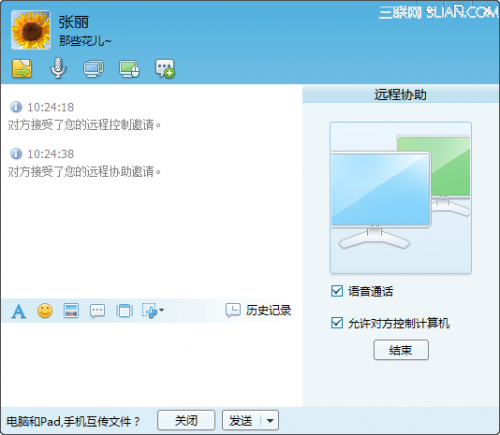Click the speech bubble quick-reply icon

[97, 311]
